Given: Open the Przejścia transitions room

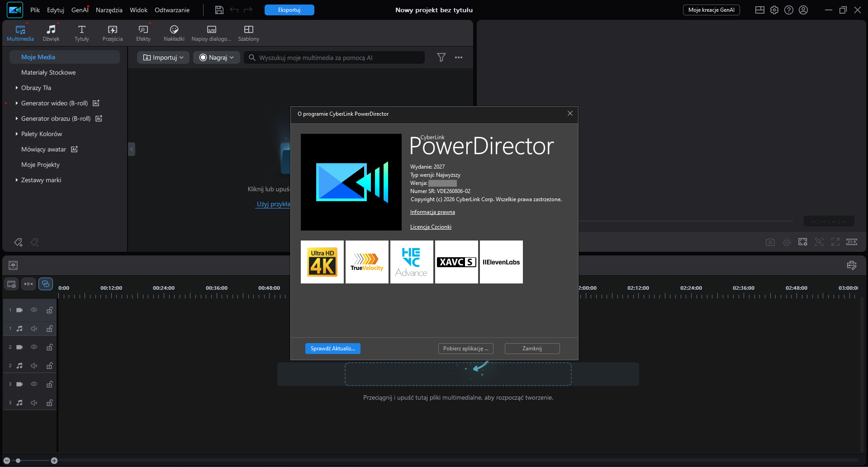Looking at the screenshot, I should tap(113, 33).
